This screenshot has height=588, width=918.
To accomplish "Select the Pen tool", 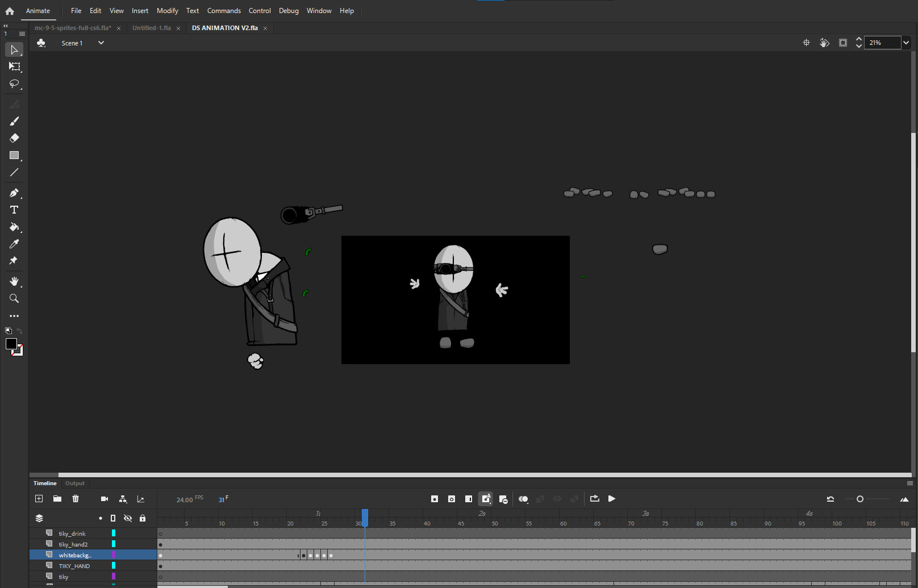I will tap(14, 193).
